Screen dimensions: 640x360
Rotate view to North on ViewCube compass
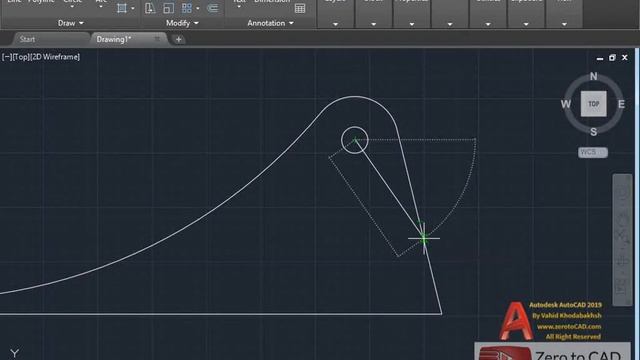(x=593, y=76)
